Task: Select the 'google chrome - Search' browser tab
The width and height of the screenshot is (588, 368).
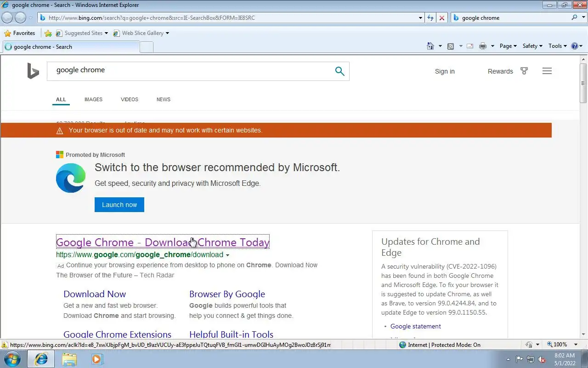Action: [70, 47]
